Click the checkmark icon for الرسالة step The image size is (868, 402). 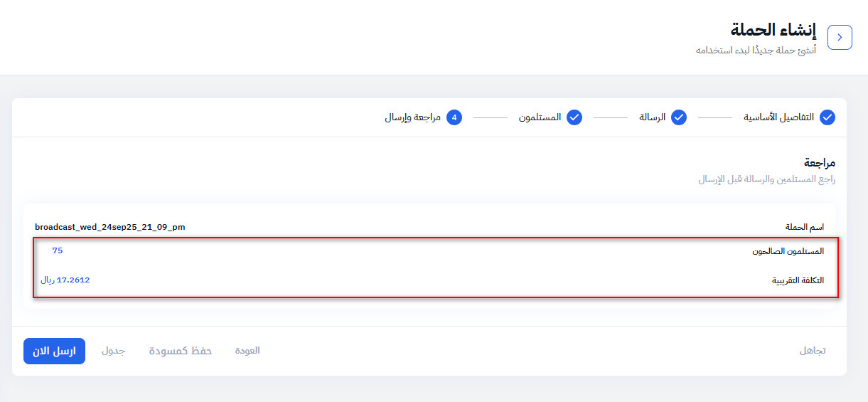679,117
